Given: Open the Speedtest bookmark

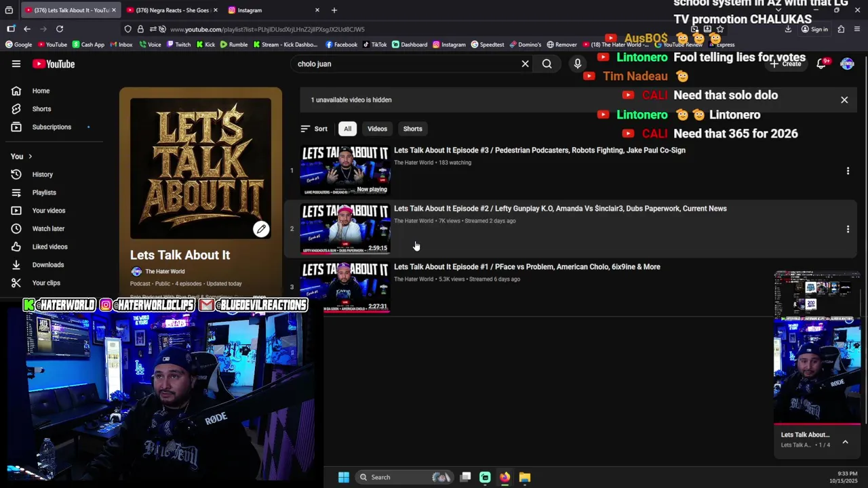Looking at the screenshot, I should point(487,45).
